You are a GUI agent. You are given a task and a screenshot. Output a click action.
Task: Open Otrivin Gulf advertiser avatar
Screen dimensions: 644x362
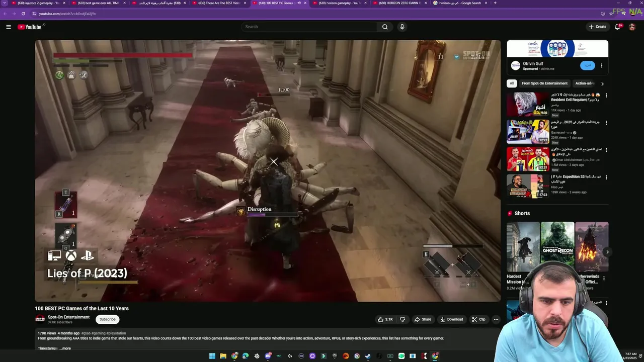click(515, 65)
